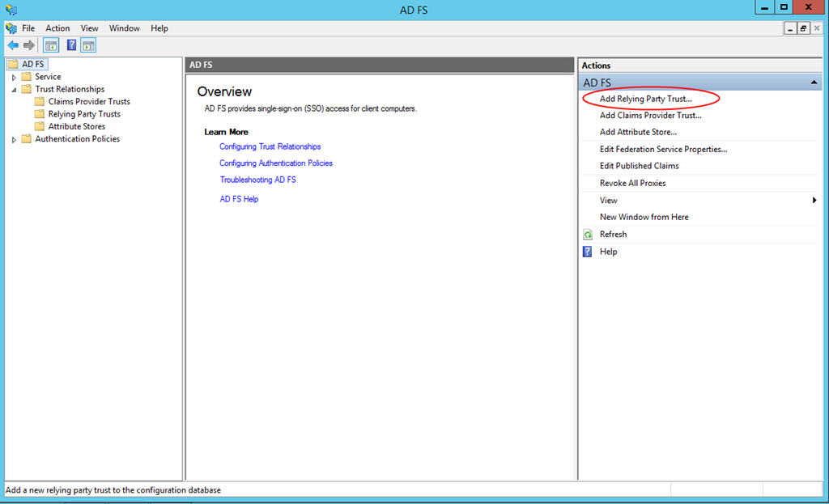This screenshot has width=829, height=504.
Task: Click Revoke All Proxies action
Action: 632,184
